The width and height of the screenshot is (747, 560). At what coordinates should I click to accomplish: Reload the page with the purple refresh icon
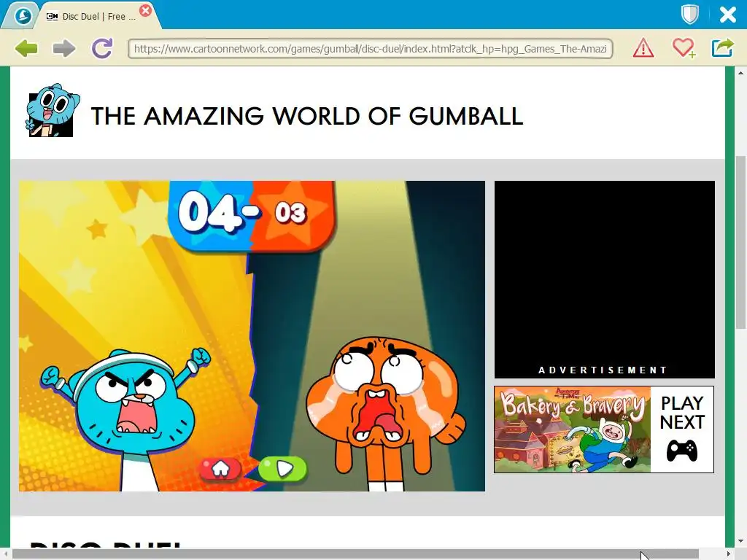[102, 48]
